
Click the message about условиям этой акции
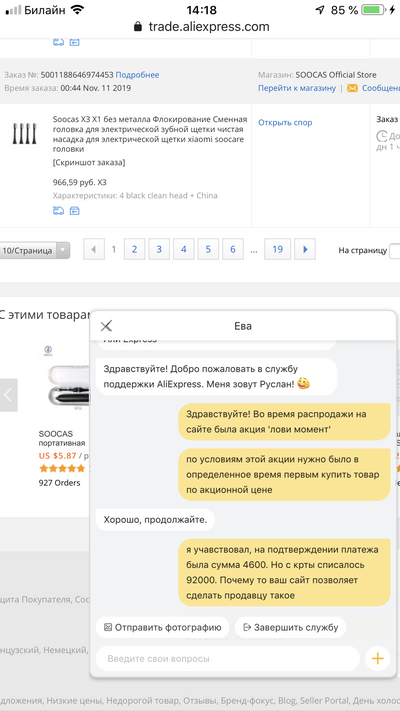pos(284,475)
